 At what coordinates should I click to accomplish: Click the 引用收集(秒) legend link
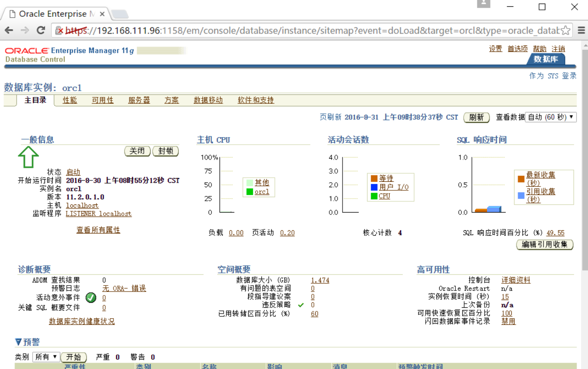540,195
